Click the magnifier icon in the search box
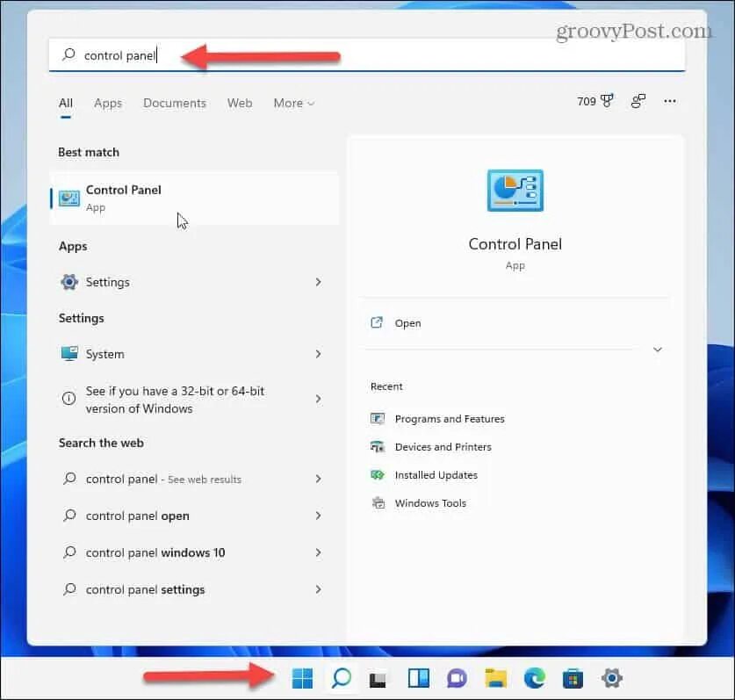Screen dimensions: 735x700 tap(68, 54)
